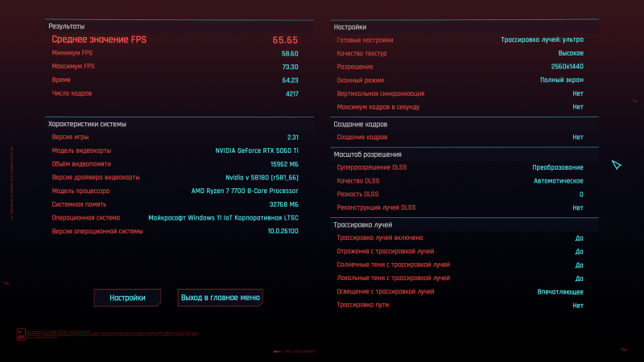Select the Результаты section header
The image size is (644, 362).
tap(66, 27)
